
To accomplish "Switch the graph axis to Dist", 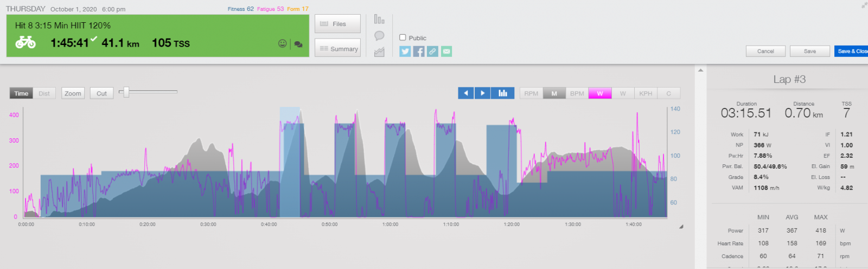I will pyautogui.click(x=44, y=93).
